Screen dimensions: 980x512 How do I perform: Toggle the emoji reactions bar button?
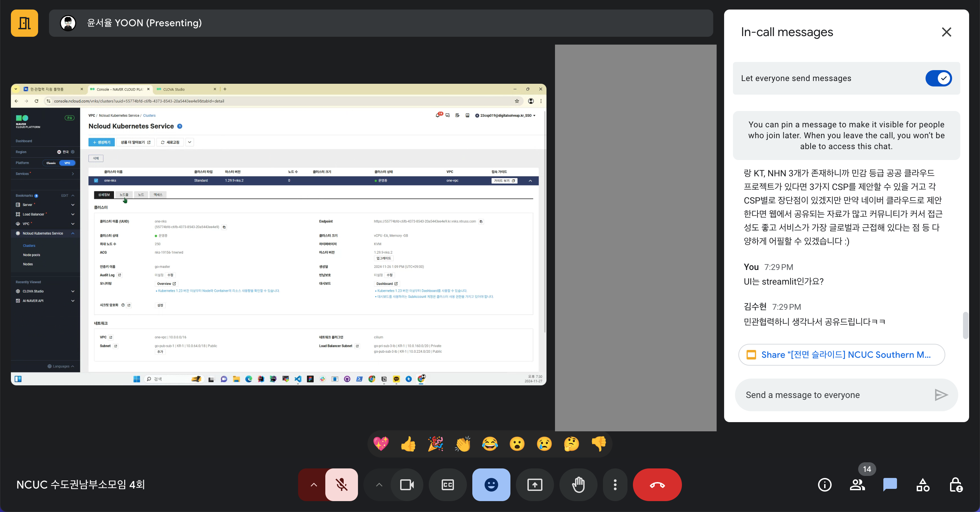(x=491, y=484)
